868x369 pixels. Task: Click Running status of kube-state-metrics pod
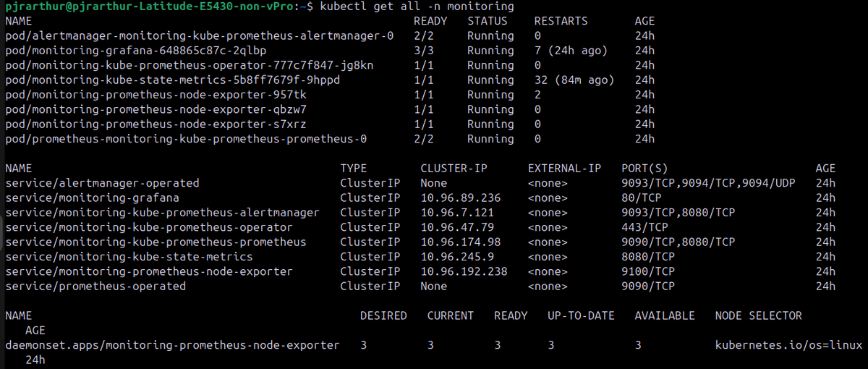click(491, 80)
